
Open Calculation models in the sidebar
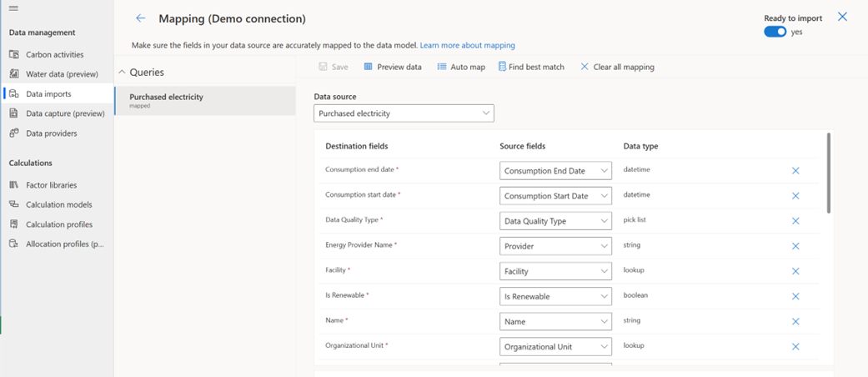click(58, 204)
